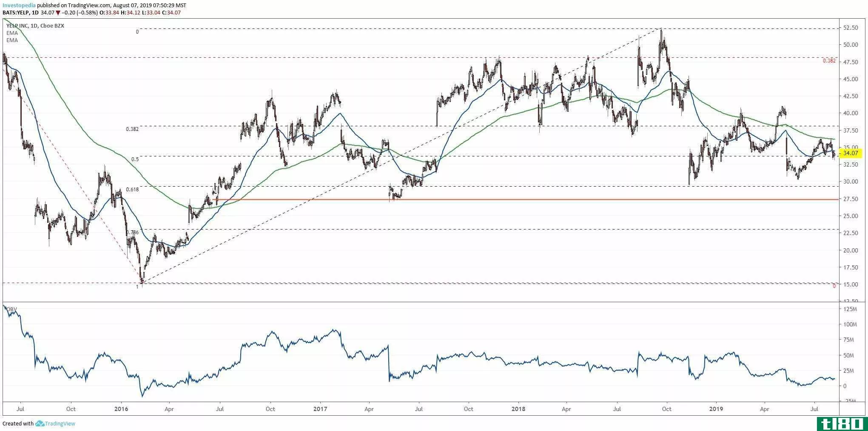Click the published date and time text
The image size is (868, 431).
[151, 6]
